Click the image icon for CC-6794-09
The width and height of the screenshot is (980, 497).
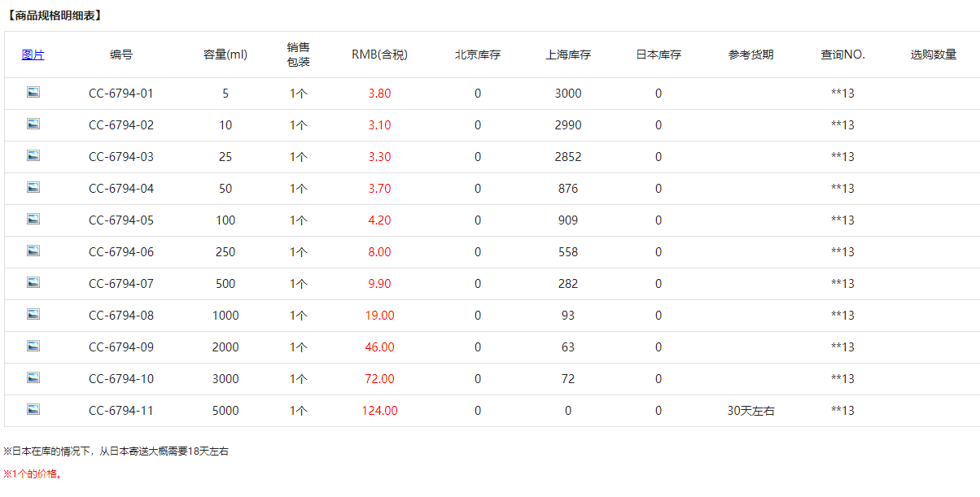point(33,347)
